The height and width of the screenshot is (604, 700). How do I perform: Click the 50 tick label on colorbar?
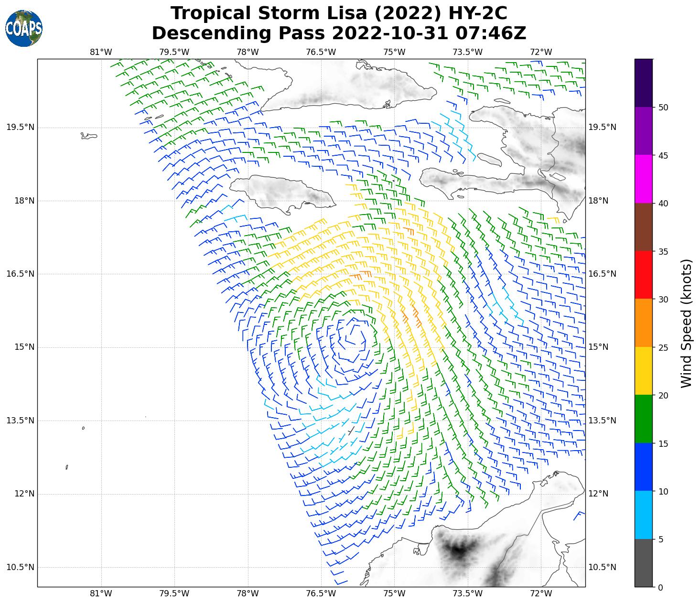click(663, 108)
